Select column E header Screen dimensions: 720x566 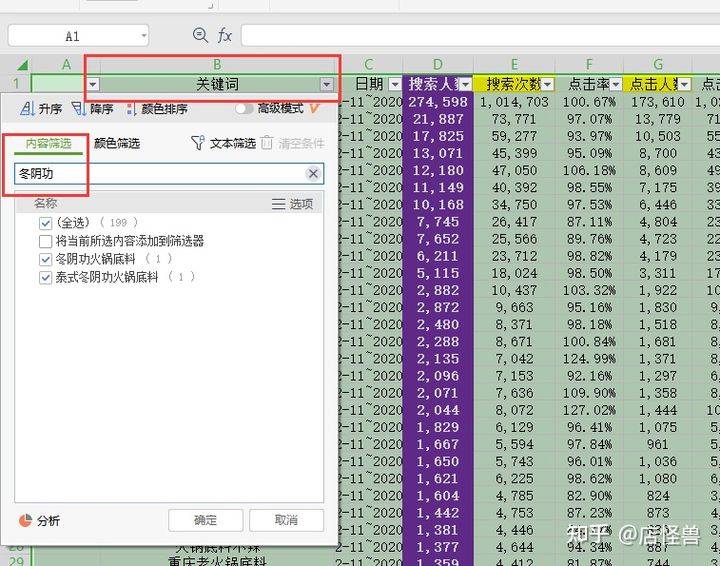click(514, 64)
